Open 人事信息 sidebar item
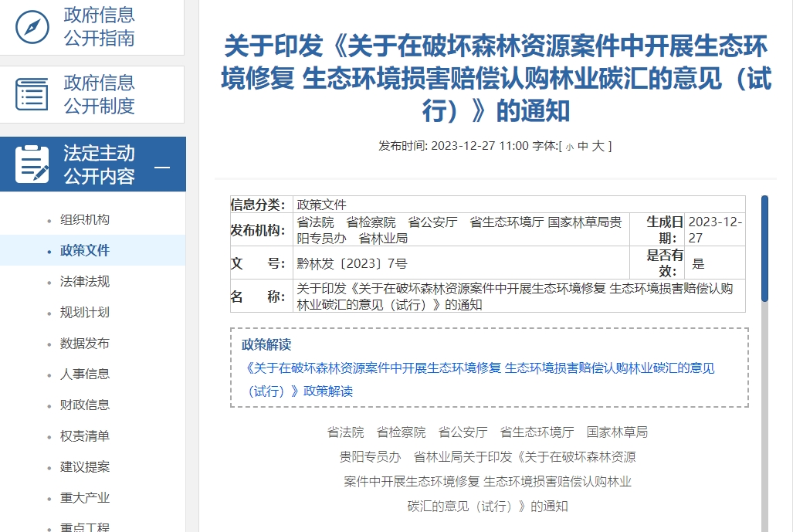 point(84,374)
